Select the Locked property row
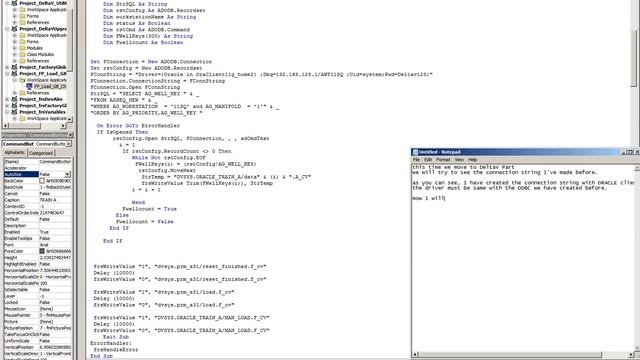Screen dimensions: 640x360 pyautogui.click(x=38, y=302)
